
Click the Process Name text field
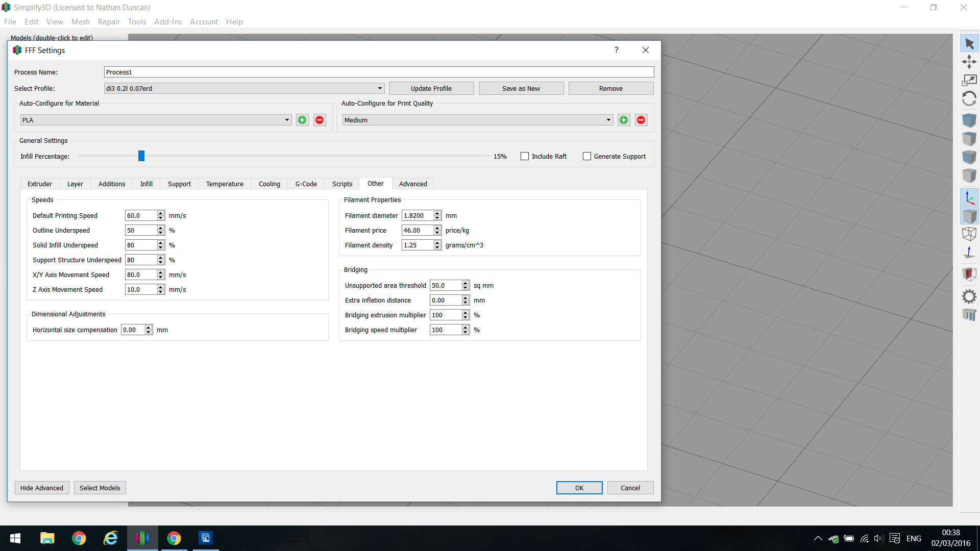pos(379,72)
